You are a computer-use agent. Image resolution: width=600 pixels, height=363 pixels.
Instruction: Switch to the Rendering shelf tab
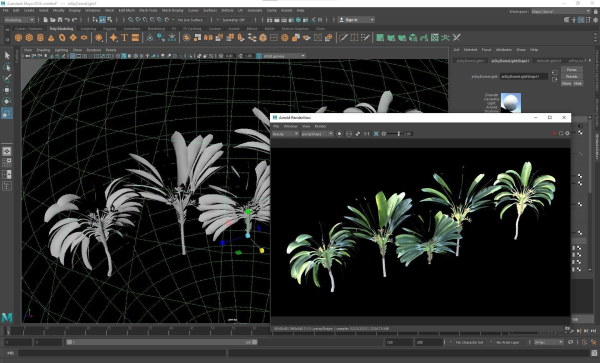[156, 29]
